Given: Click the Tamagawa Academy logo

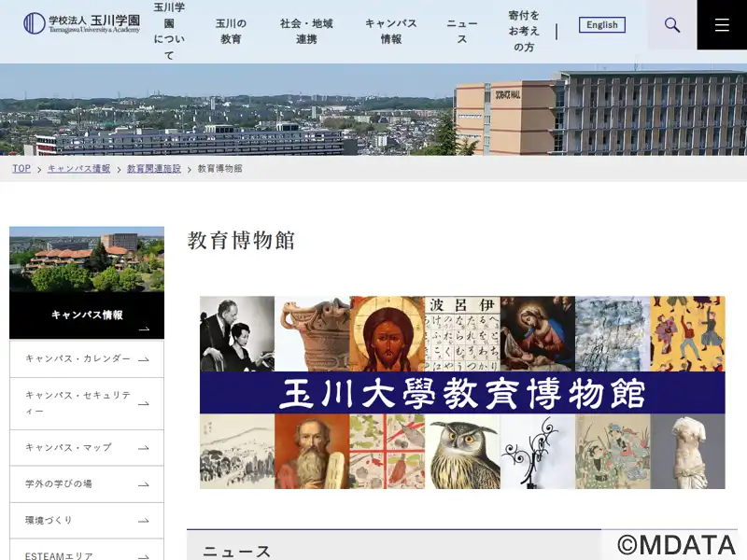Looking at the screenshot, I should [82, 22].
